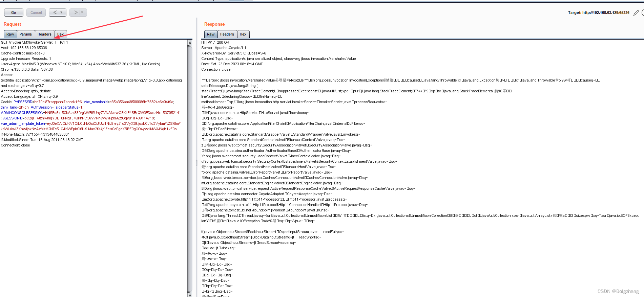Click the request pane scroll-up arrow
This screenshot has width=644, height=297.
point(190,43)
